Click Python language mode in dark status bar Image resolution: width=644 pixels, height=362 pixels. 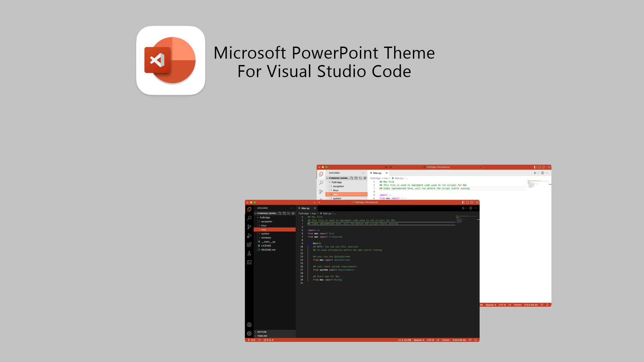pos(445,340)
